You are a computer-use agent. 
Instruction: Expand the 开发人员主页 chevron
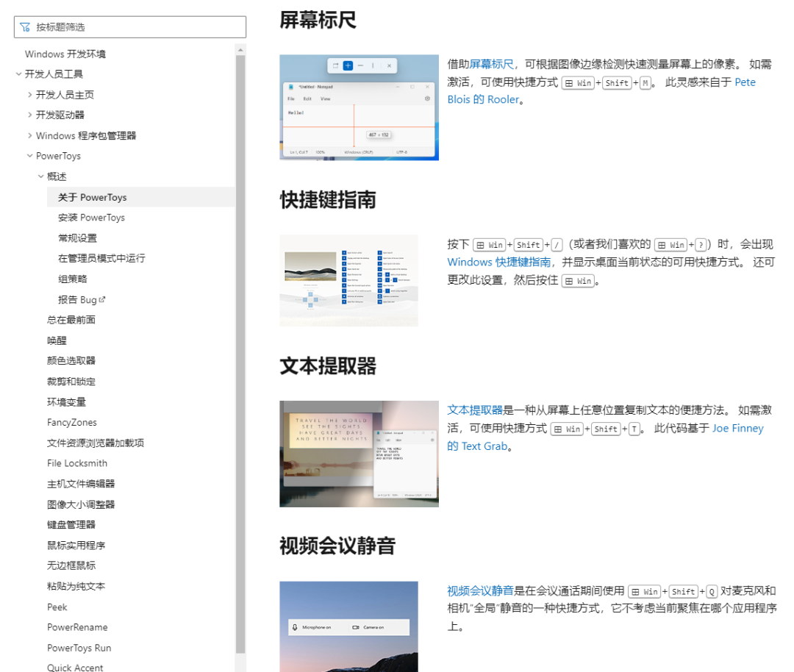(30, 95)
